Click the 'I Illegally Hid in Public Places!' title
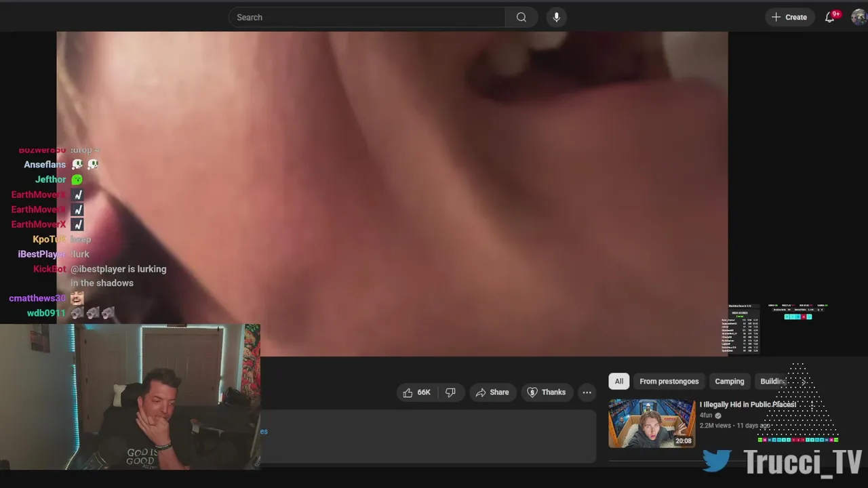 click(748, 405)
